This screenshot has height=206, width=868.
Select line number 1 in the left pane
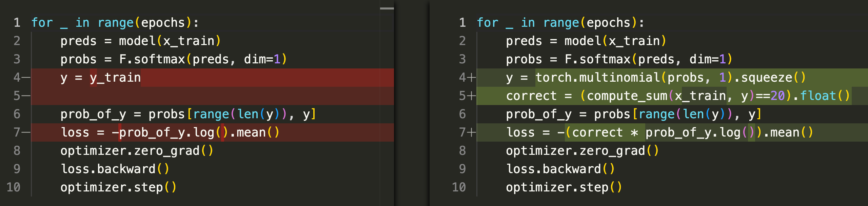(x=17, y=23)
